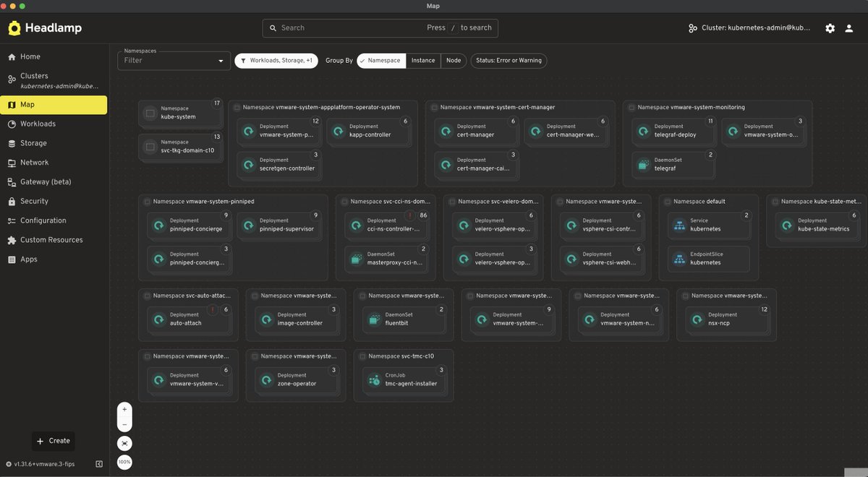Focus the Search input field
The image size is (868, 477).
380,27
